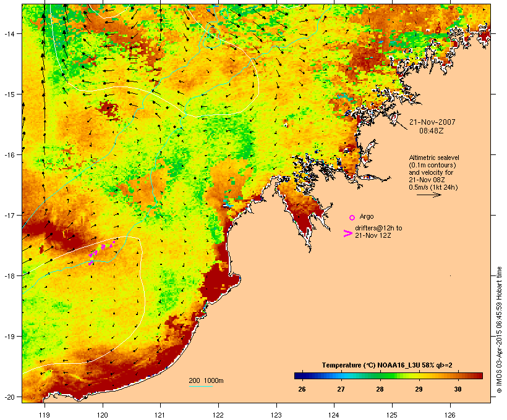Screen dimensions: 507x420
Task: Click the IMOS copyright timestamp text
Action: (x=499, y=330)
